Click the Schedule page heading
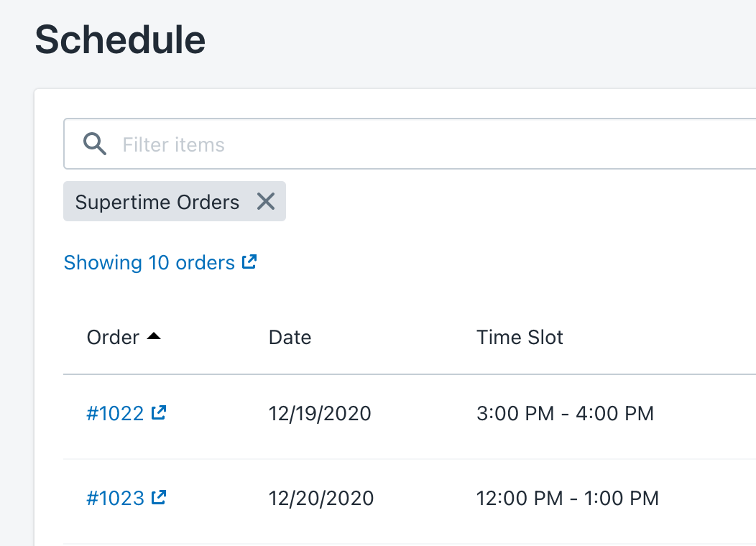The width and height of the screenshot is (756, 546). [x=120, y=40]
